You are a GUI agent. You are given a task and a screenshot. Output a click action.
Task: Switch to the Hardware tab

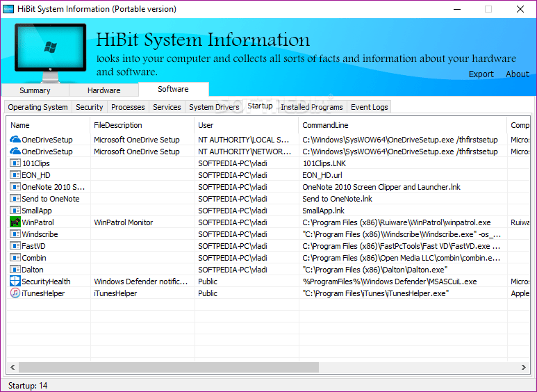(104, 90)
